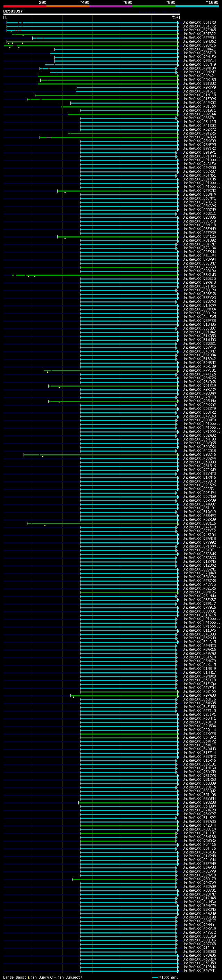Select the UniRef100_B9GZW8 label
Screen dimensions: 222x980
[199, 803]
